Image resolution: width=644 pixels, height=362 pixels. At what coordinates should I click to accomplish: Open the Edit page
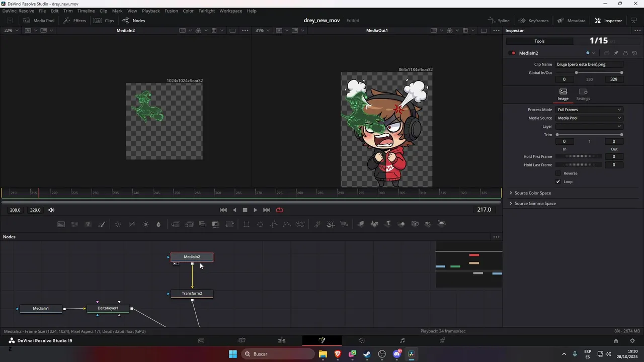point(282,340)
